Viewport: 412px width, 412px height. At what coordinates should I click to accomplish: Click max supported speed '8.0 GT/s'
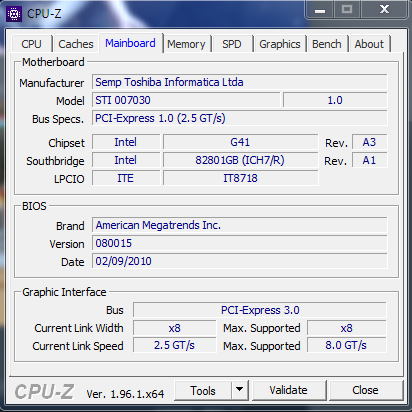point(347,345)
